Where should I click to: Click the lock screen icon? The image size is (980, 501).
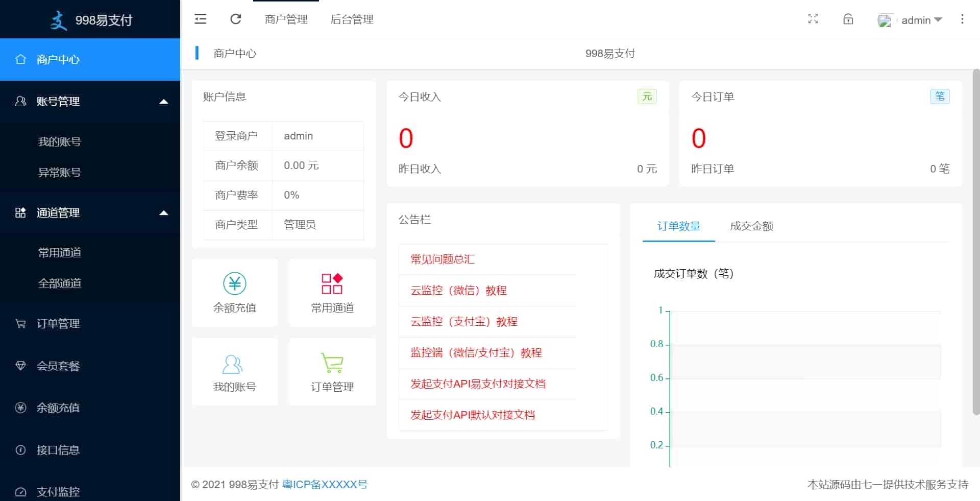coord(848,19)
